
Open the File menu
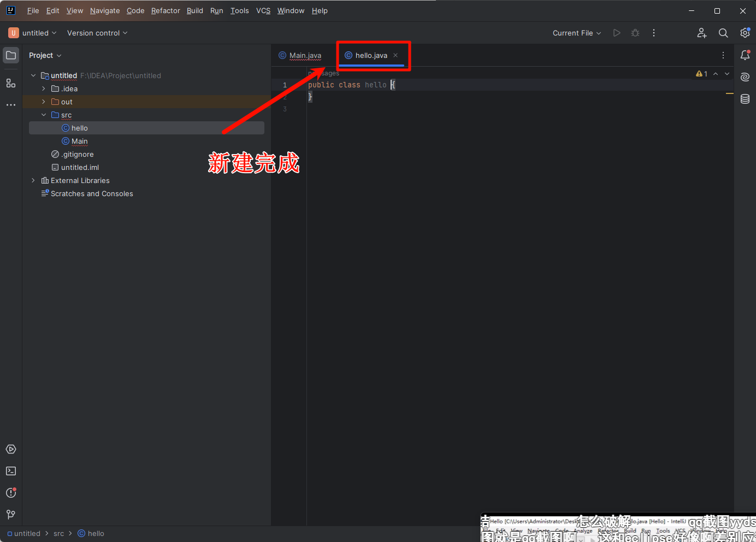pyautogui.click(x=33, y=10)
